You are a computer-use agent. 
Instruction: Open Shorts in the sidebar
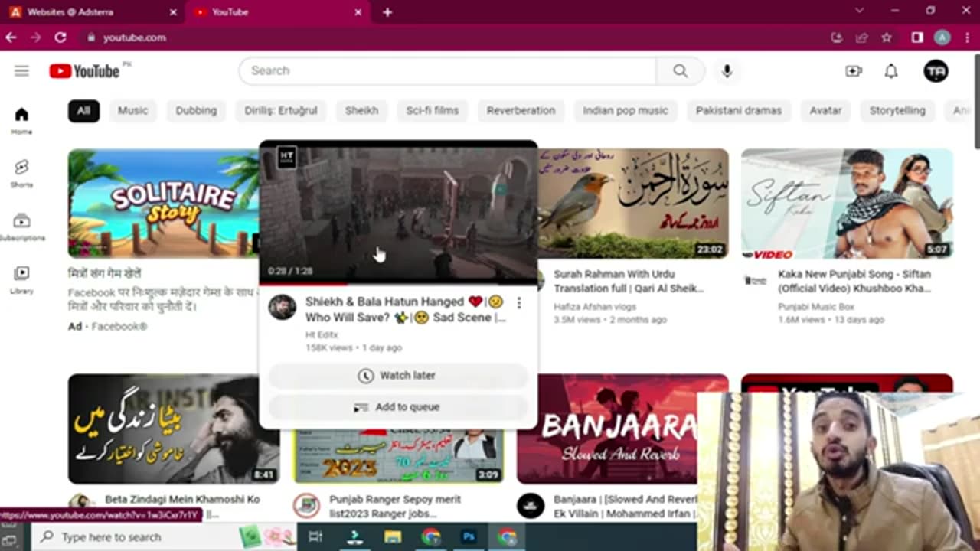(21, 174)
